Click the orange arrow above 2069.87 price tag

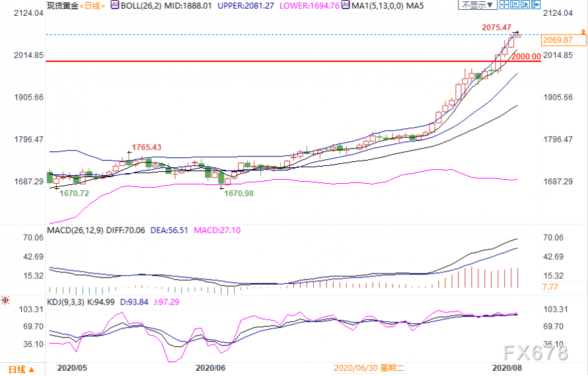pyautogui.click(x=583, y=32)
